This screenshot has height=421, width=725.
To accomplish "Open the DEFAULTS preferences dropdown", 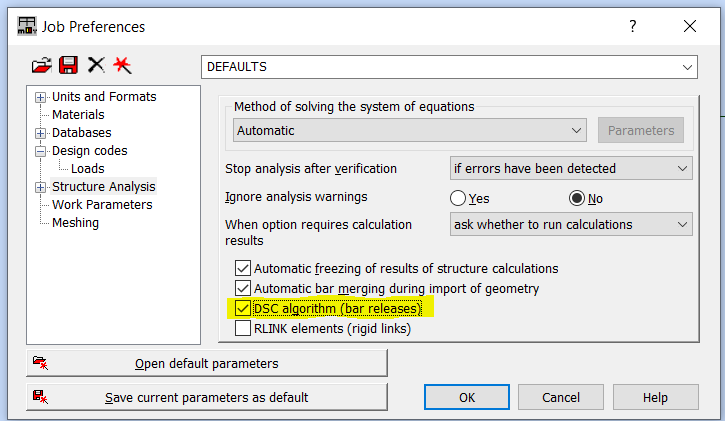I will point(448,67).
